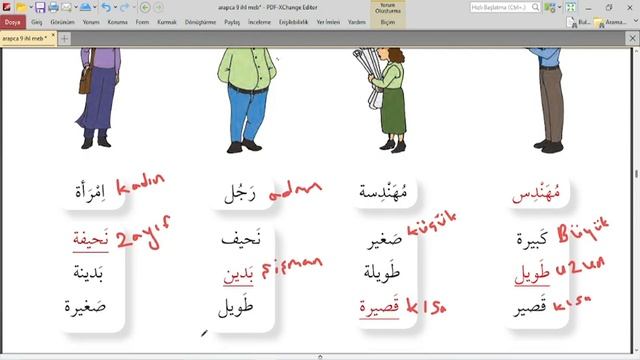
Task: Open a file with the folder icon
Action: tap(21, 7)
